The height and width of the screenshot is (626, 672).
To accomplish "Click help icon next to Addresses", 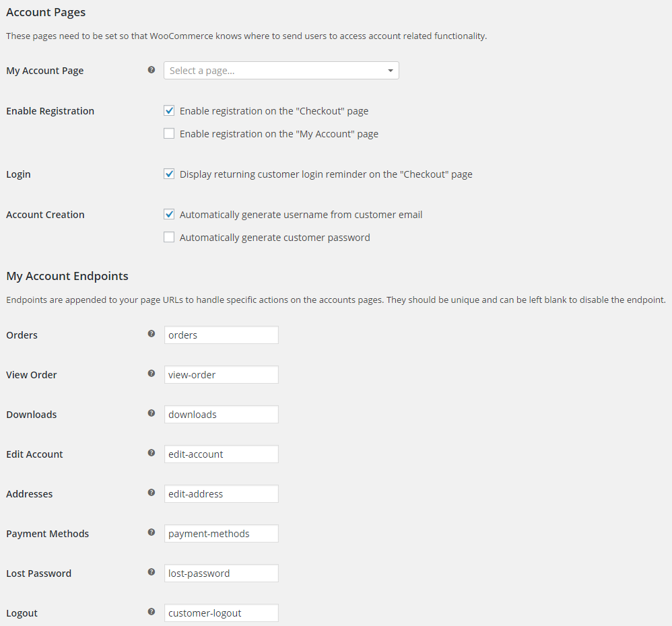I will click(x=152, y=493).
